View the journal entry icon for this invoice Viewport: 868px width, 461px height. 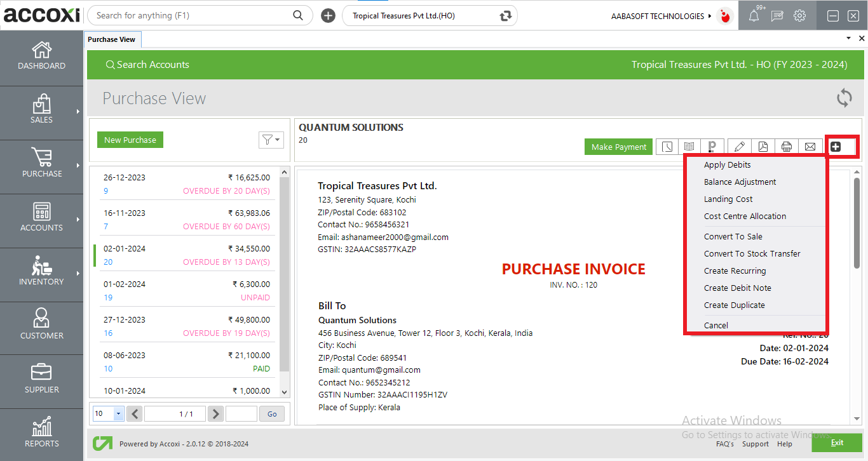coord(690,146)
